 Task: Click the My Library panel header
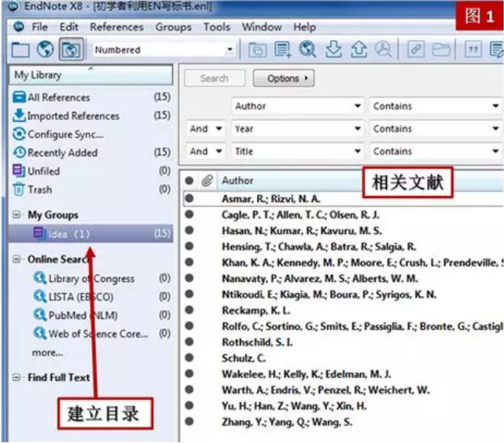[x=91, y=75]
